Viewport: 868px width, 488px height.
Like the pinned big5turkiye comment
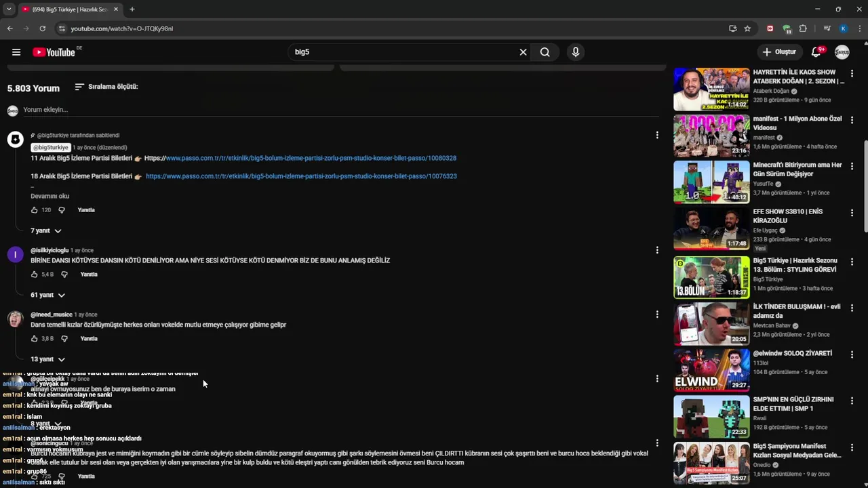tap(35, 210)
